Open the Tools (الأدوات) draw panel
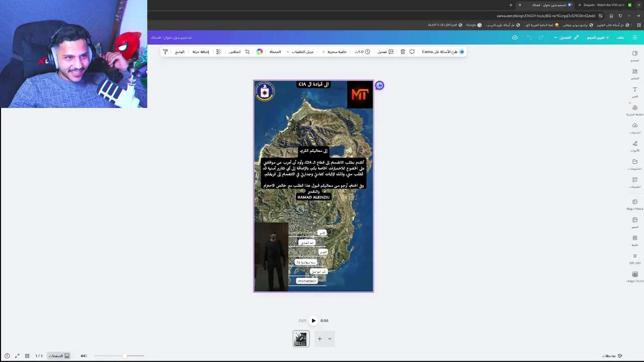 pos(635,146)
